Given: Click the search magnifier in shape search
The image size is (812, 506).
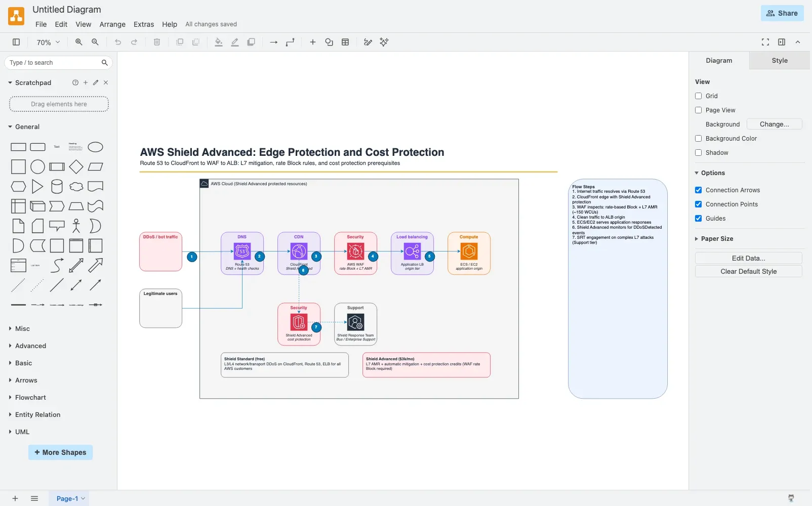Looking at the screenshot, I should coord(104,63).
